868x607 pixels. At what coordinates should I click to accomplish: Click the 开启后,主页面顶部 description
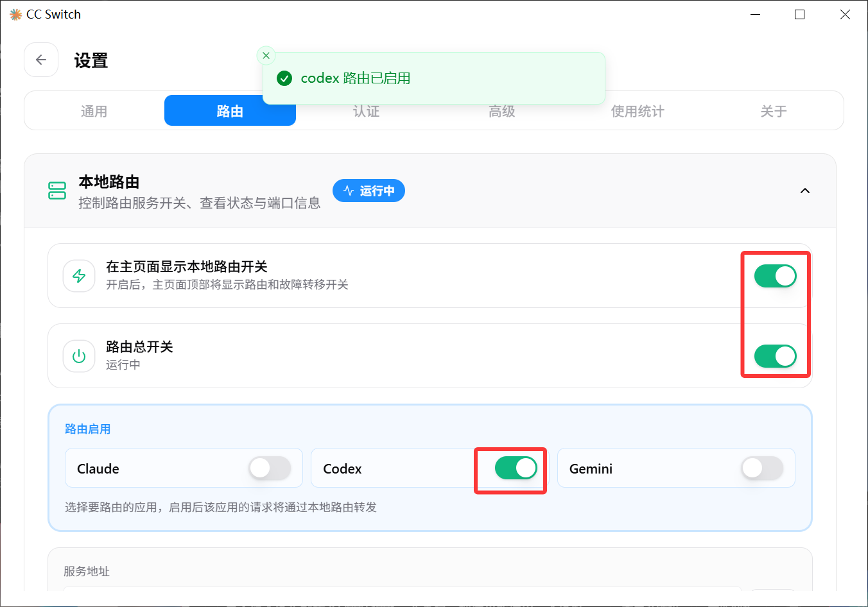(227, 285)
